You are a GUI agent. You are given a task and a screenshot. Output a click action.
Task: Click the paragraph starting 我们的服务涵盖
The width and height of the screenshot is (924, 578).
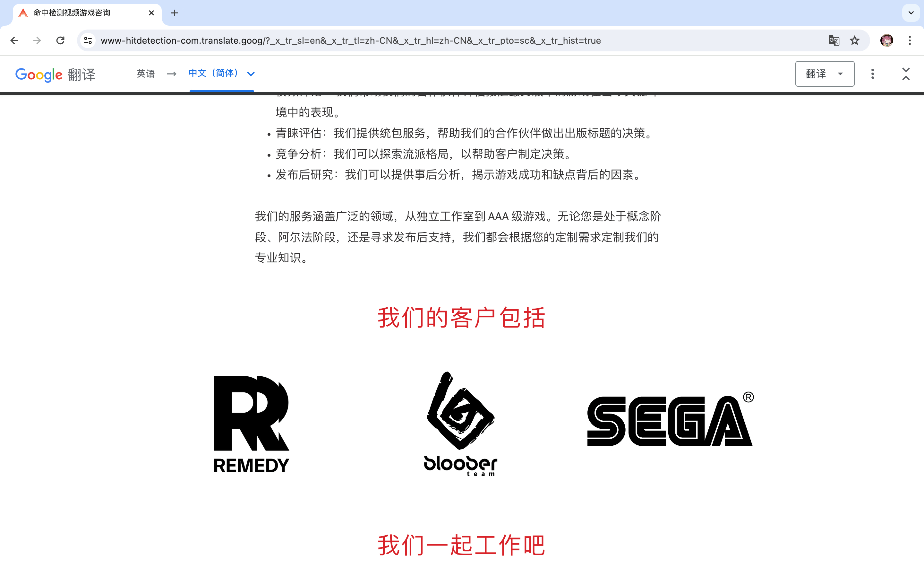click(x=458, y=237)
